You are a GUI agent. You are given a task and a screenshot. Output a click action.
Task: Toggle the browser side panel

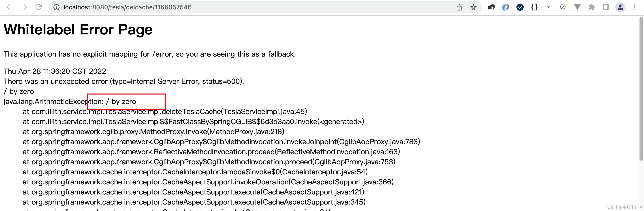coord(606,7)
